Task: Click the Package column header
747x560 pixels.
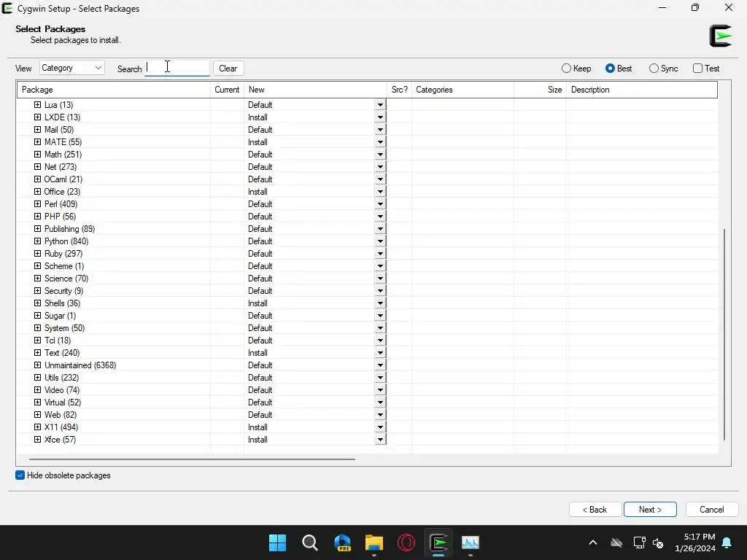Action: [x=114, y=90]
